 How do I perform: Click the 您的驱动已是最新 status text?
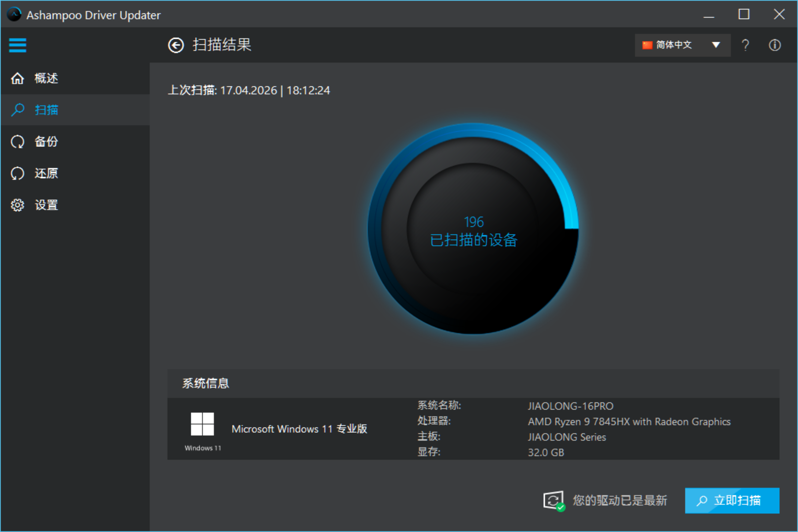coord(619,501)
